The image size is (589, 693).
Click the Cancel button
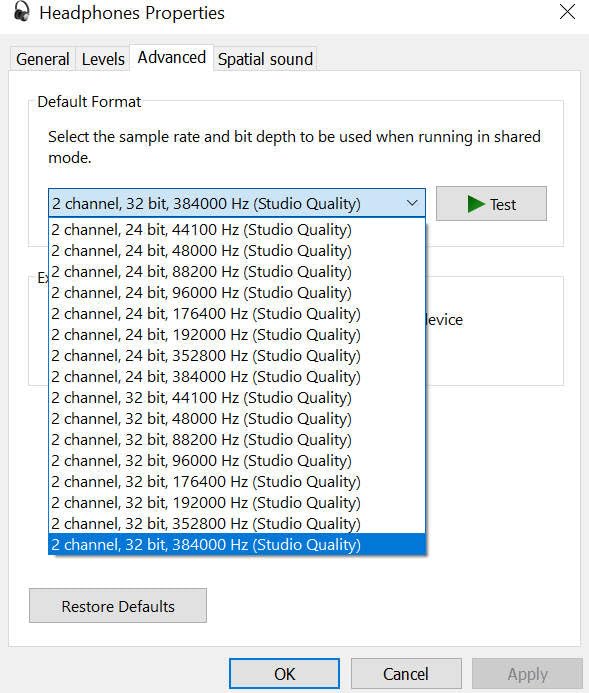(x=406, y=674)
